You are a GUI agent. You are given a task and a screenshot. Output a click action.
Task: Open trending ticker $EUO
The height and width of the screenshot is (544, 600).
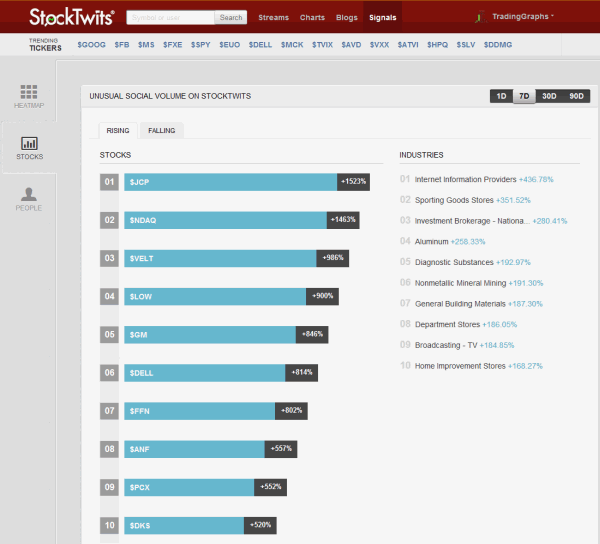coord(230,45)
